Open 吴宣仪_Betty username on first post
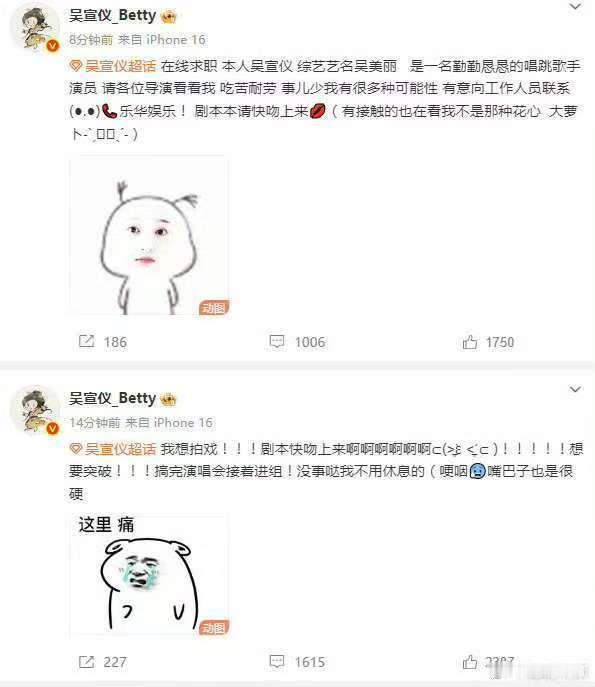This screenshot has height=687, width=595. pos(112,16)
